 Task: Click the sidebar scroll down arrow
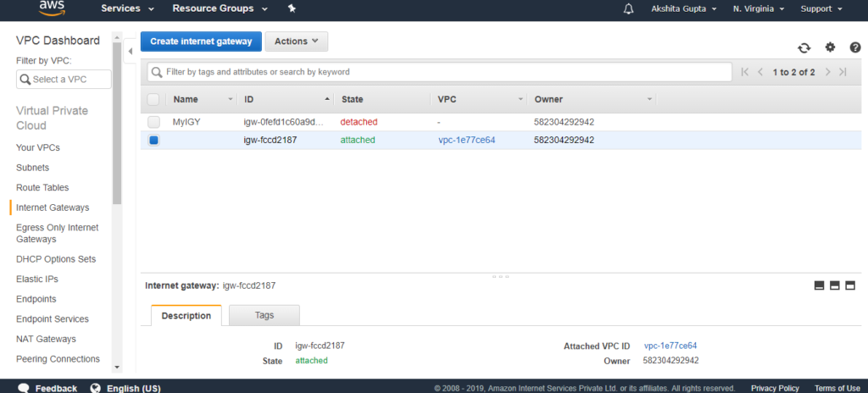click(117, 367)
